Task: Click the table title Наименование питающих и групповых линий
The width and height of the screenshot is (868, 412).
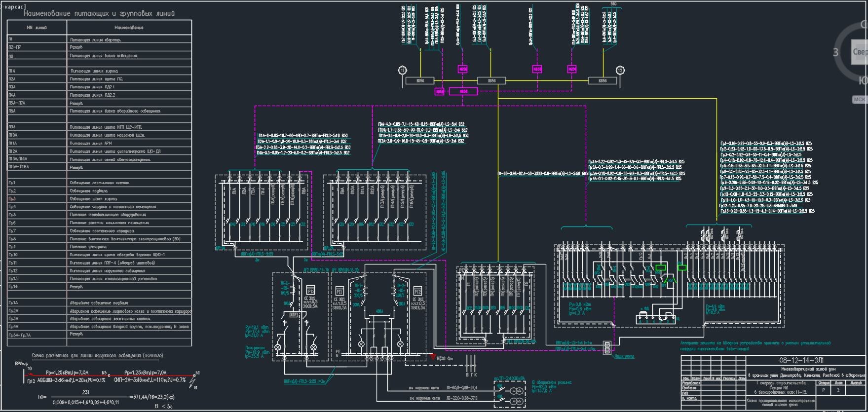Action: tap(99, 14)
